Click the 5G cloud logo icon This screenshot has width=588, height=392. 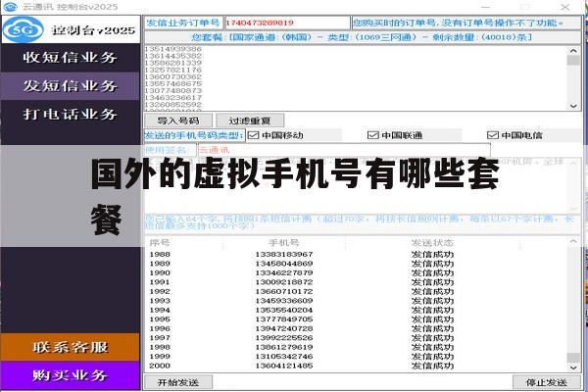[x=24, y=29]
